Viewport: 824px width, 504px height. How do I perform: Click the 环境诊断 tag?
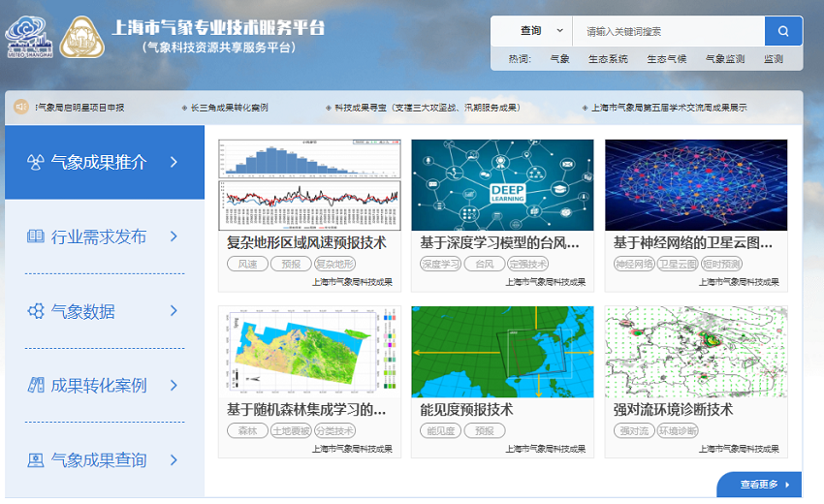678,431
